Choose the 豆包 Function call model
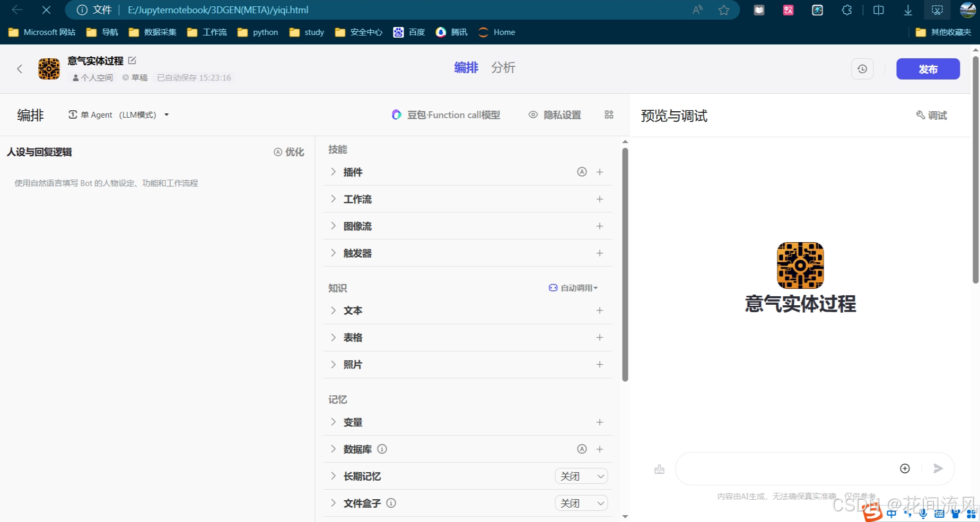The height and width of the screenshot is (522, 980). click(446, 114)
